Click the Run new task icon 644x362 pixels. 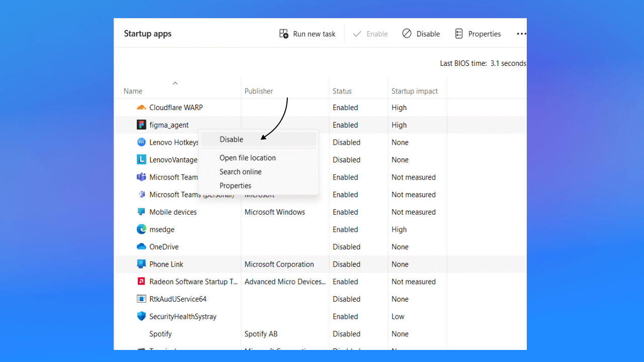point(284,34)
